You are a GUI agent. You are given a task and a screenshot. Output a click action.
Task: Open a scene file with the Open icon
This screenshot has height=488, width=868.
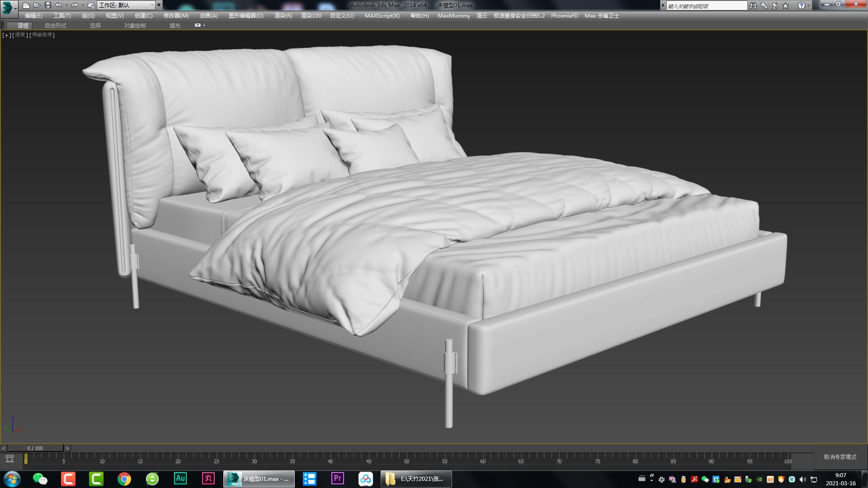click(x=37, y=5)
